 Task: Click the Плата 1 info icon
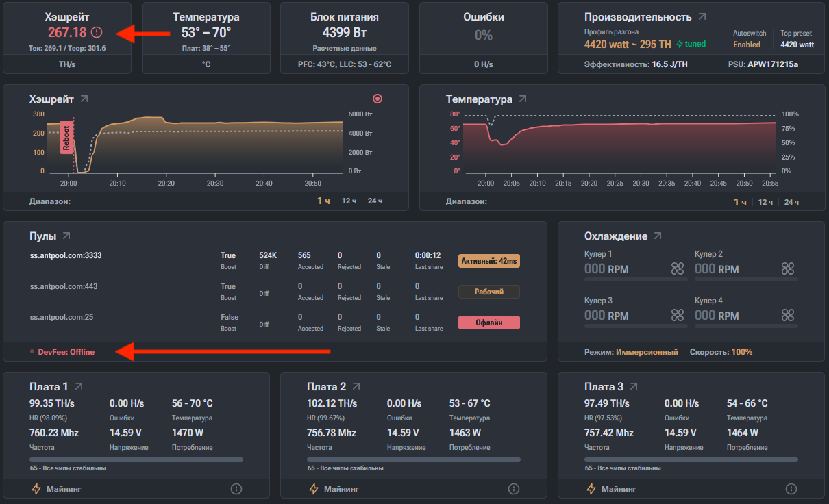236,489
